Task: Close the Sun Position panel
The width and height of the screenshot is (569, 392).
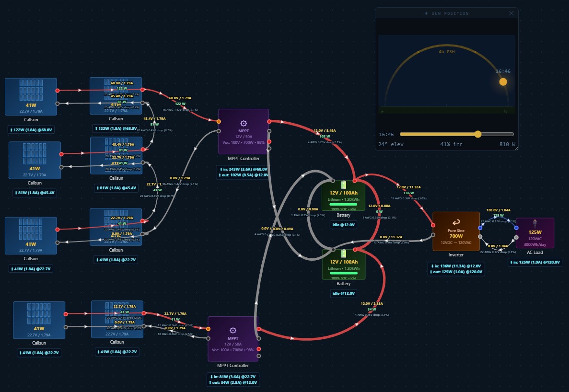Action: point(512,13)
